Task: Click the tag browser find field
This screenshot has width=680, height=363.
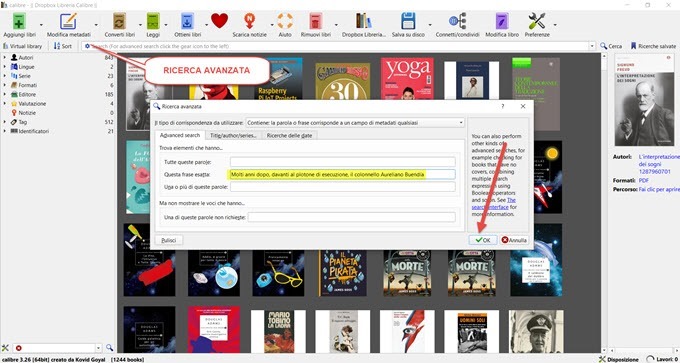Action: pos(57,348)
